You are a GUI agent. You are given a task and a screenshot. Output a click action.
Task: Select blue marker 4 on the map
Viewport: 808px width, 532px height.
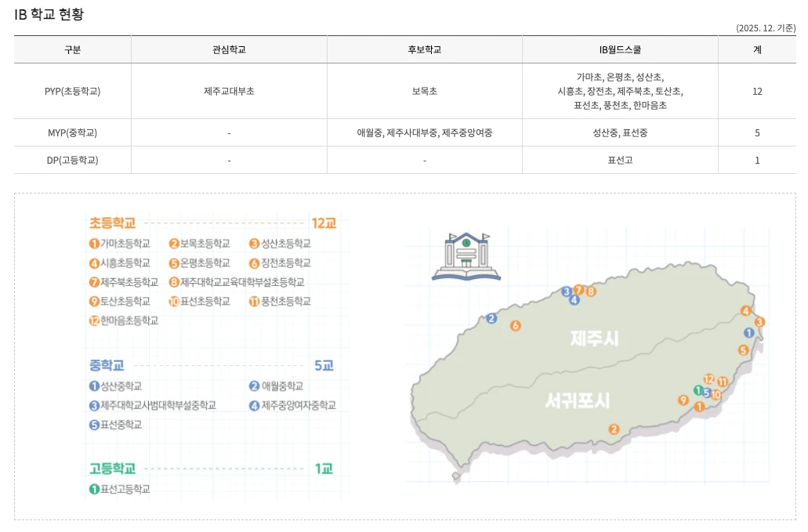pos(574,299)
